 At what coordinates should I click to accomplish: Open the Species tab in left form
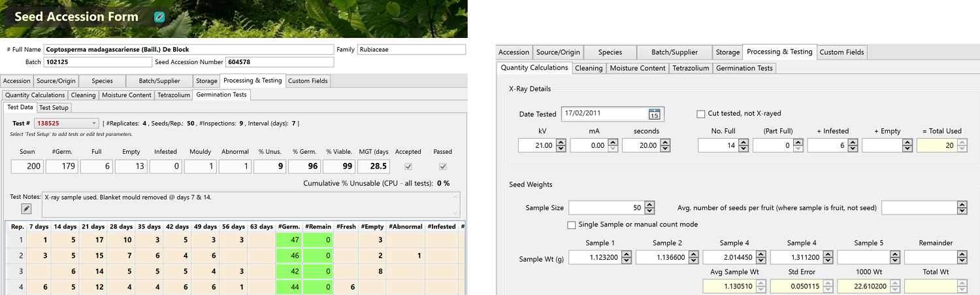tap(102, 81)
